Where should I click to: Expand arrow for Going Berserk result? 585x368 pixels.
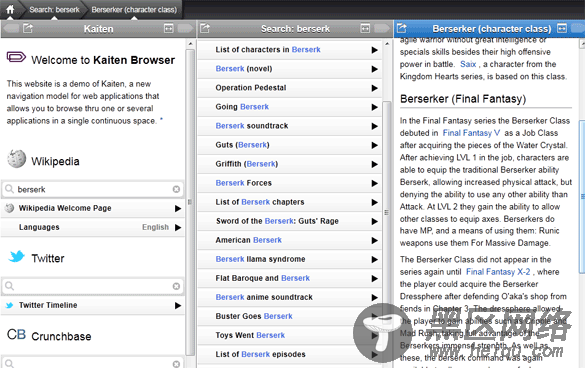[374, 107]
